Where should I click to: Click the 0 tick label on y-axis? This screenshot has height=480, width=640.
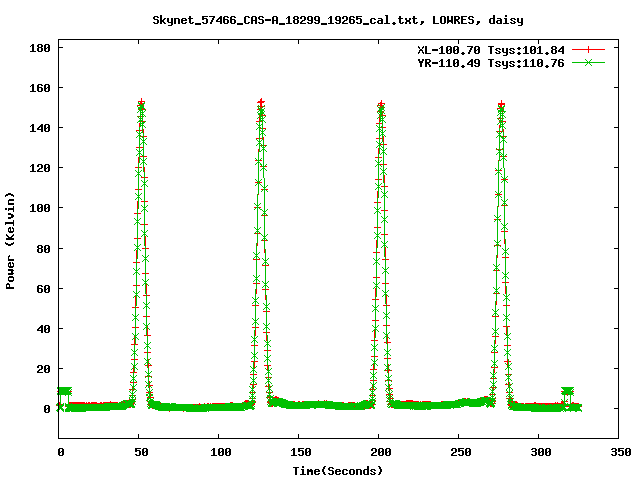click(45, 408)
